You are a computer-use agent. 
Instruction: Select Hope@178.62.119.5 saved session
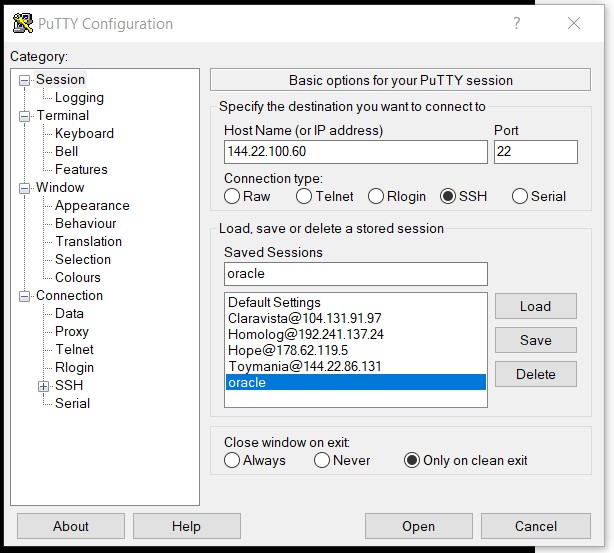(356, 351)
